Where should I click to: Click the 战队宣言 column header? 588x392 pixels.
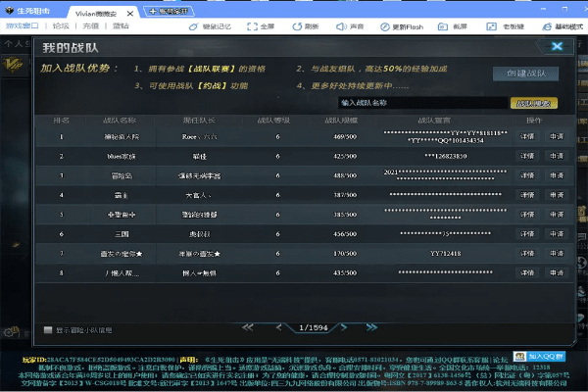(434, 121)
